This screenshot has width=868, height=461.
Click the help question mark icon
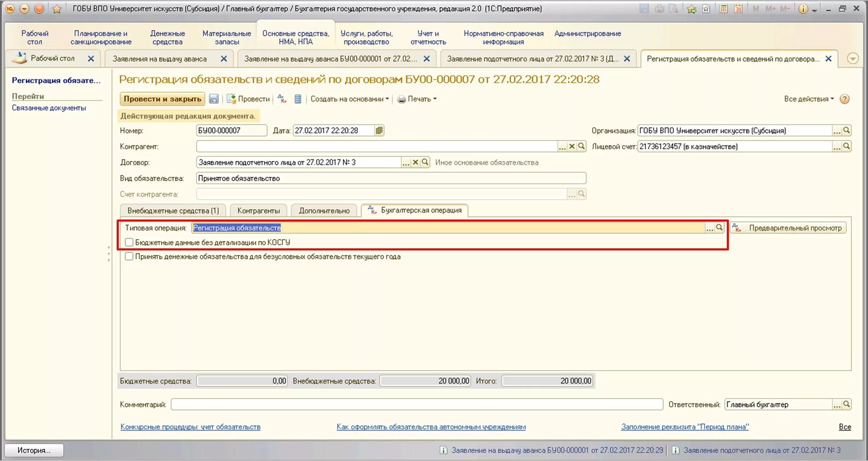[x=844, y=99]
